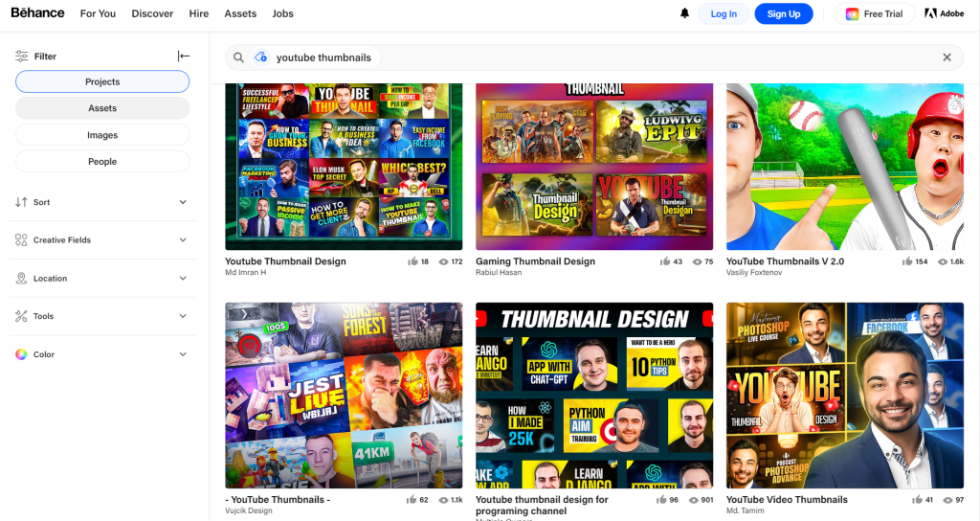Click the Behance logo

37,12
